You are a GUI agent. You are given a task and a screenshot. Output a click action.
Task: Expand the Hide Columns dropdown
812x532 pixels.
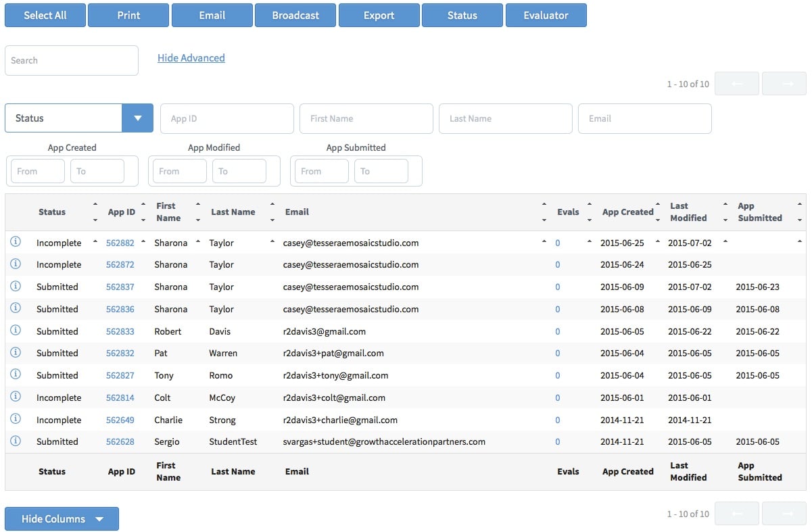62,518
